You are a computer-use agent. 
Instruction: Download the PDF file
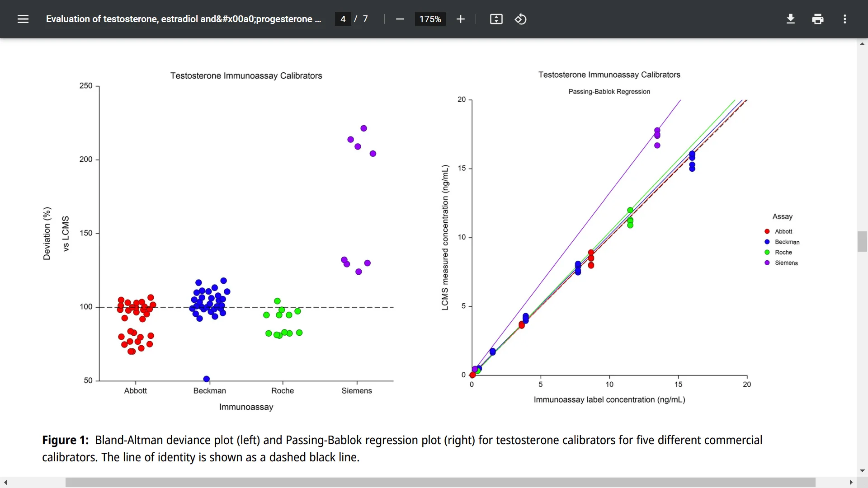coord(790,19)
